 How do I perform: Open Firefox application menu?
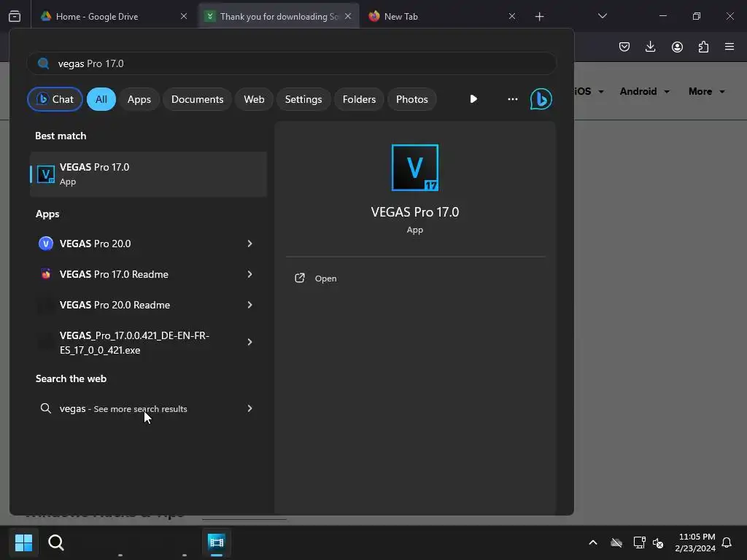(729, 47)
